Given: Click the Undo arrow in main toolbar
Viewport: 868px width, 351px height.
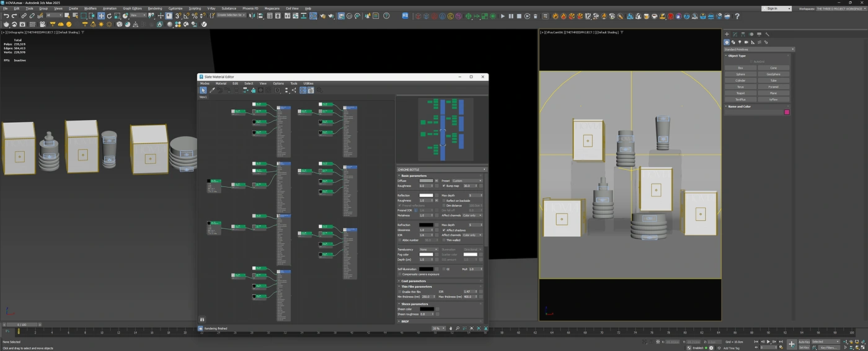Looking at the screenshot, I should coord(6,16).
